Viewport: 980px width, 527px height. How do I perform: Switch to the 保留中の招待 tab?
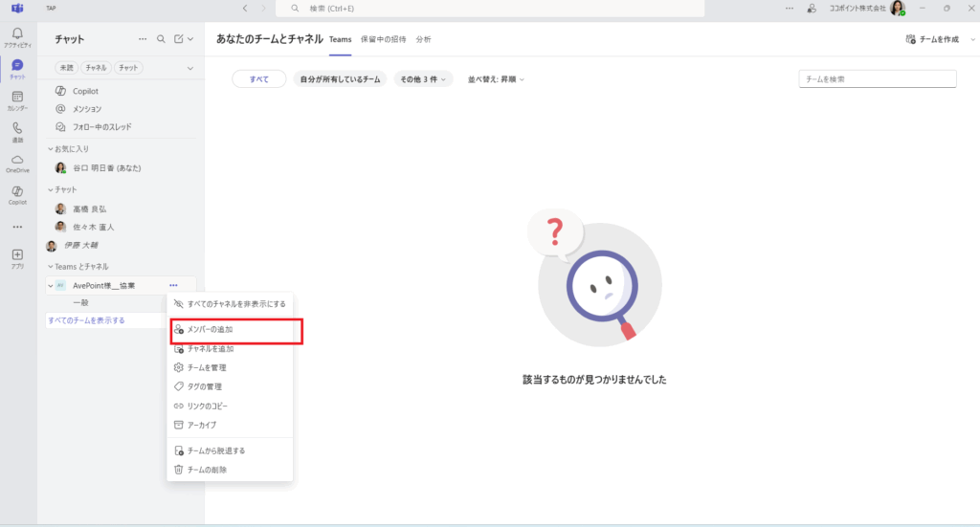[x=383, y=39]
